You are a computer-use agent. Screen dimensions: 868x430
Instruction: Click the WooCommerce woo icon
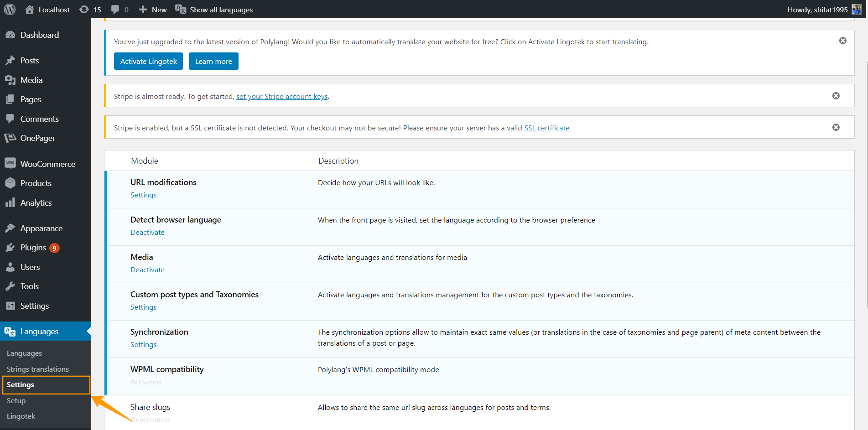[10, 163]
